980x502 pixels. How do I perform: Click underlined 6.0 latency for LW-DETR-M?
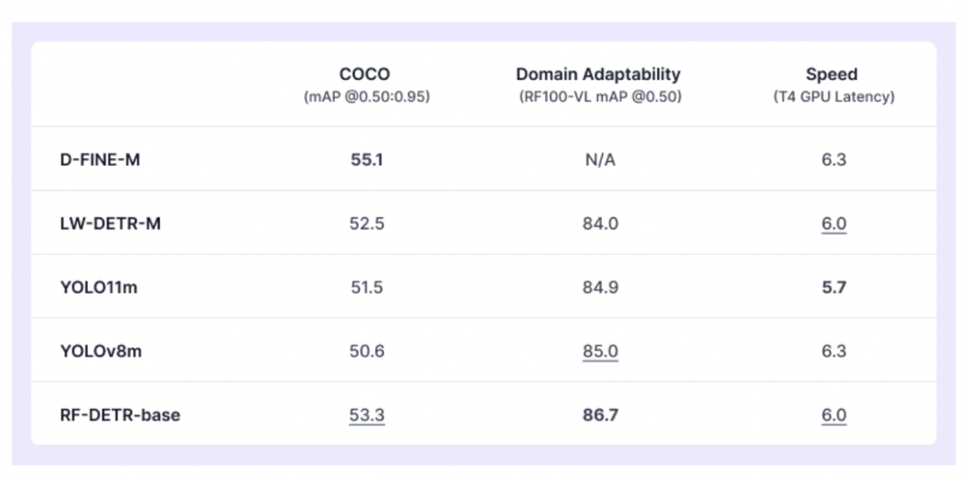(834, 224)
